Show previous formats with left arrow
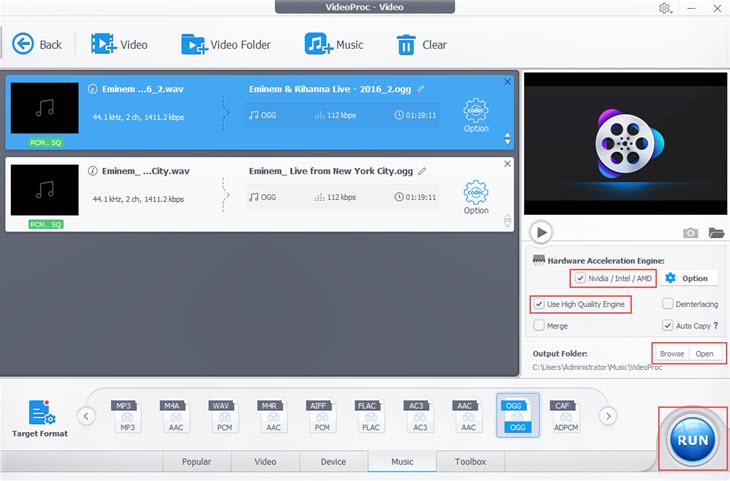 click(86, 416)
